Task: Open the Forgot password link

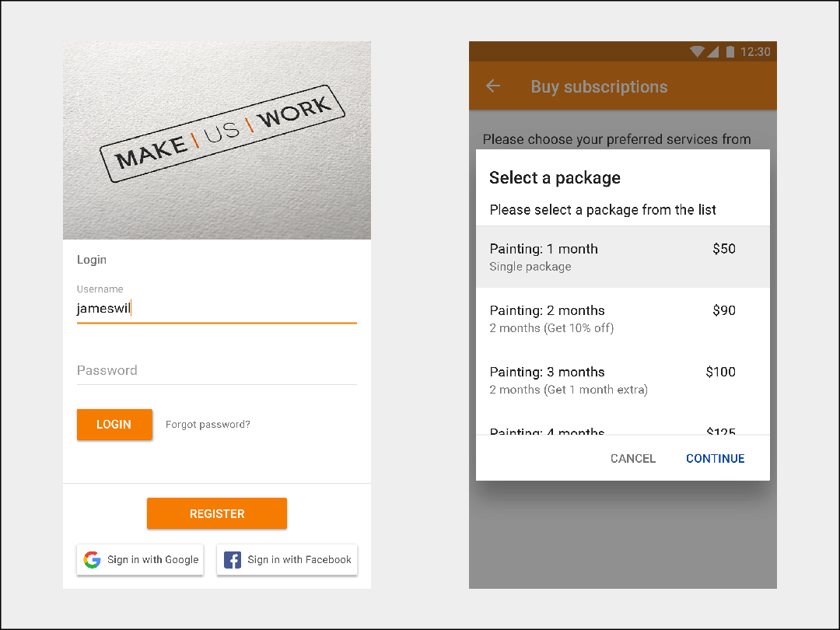Action: click(208, 425)
